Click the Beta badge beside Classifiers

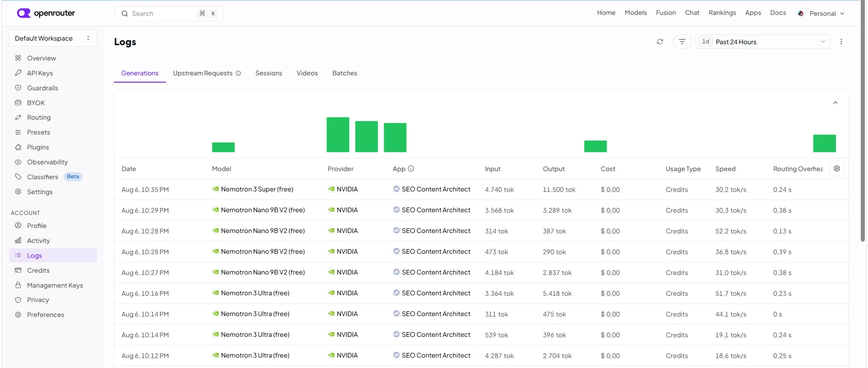tap(73, 177)
